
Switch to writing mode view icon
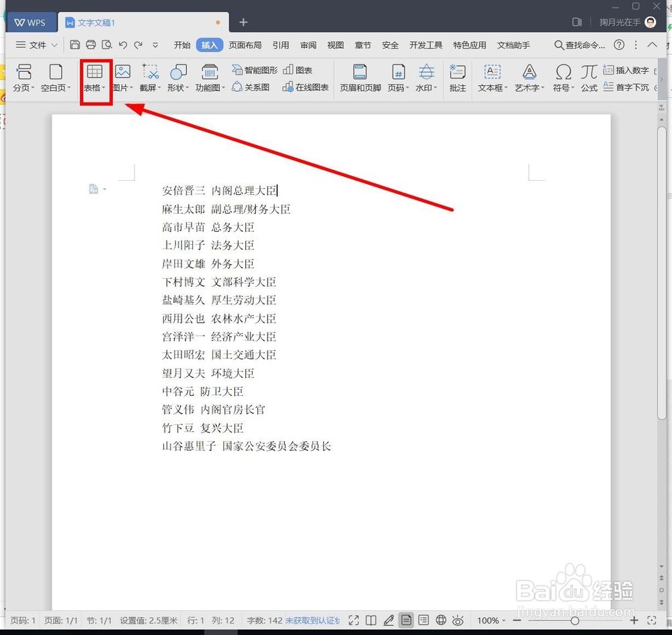[388, 620]
